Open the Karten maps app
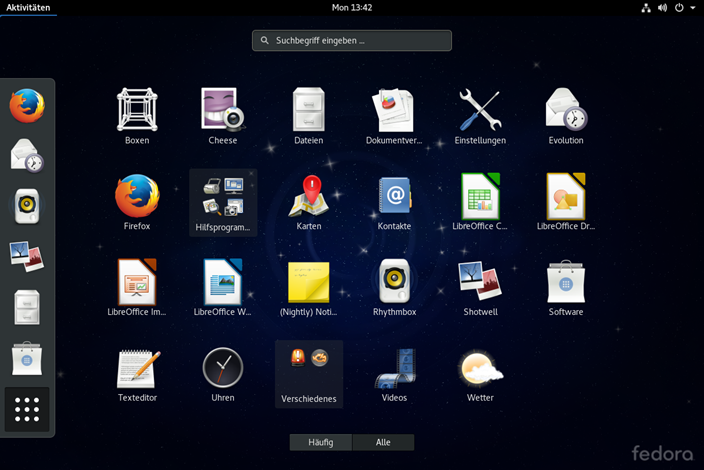The width and height of the screenshot is (704, 470). [308, 202]
